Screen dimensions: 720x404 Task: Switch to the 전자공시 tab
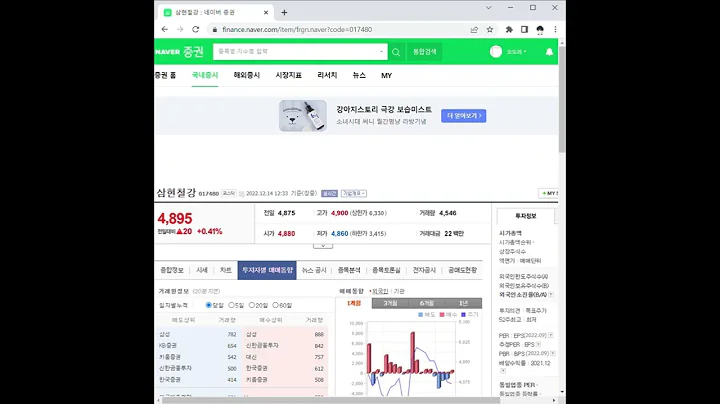(x=424, y=270)
